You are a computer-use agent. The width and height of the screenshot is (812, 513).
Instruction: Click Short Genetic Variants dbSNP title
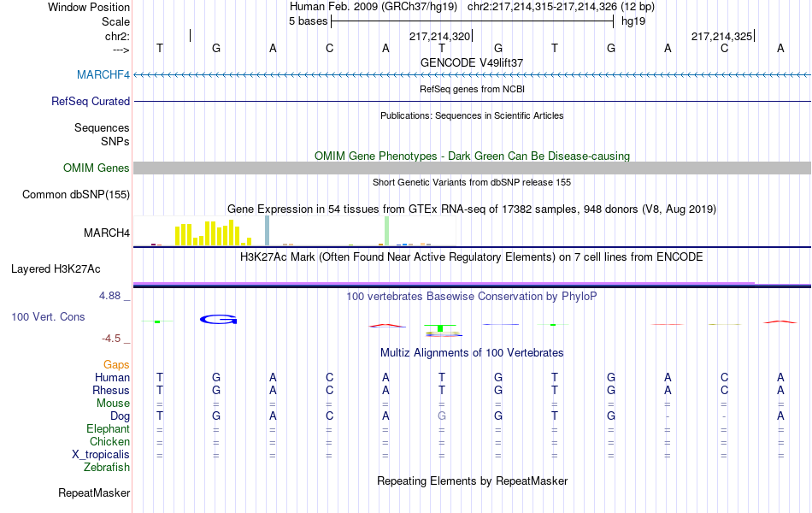point(472,182)
